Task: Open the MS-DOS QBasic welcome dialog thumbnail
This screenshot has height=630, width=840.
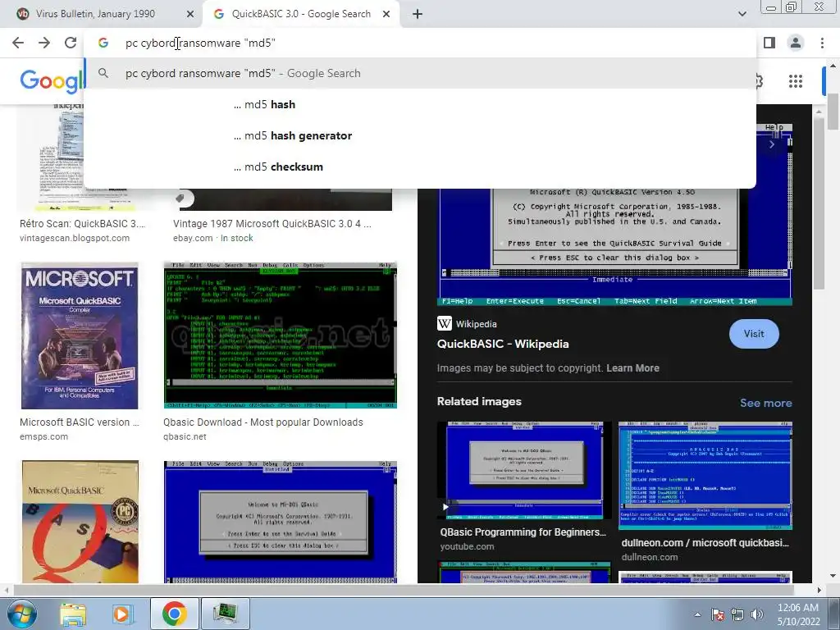Action: click(281, 522)
